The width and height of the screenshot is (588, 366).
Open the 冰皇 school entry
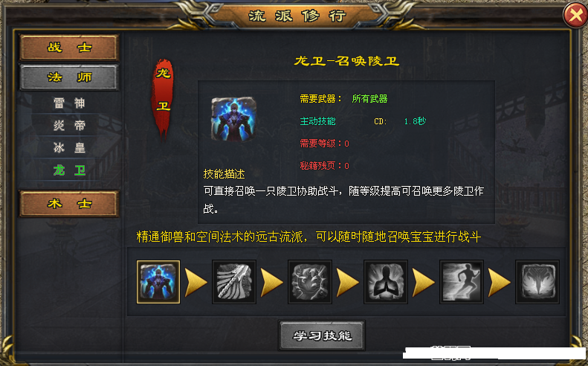click(69, 148)
